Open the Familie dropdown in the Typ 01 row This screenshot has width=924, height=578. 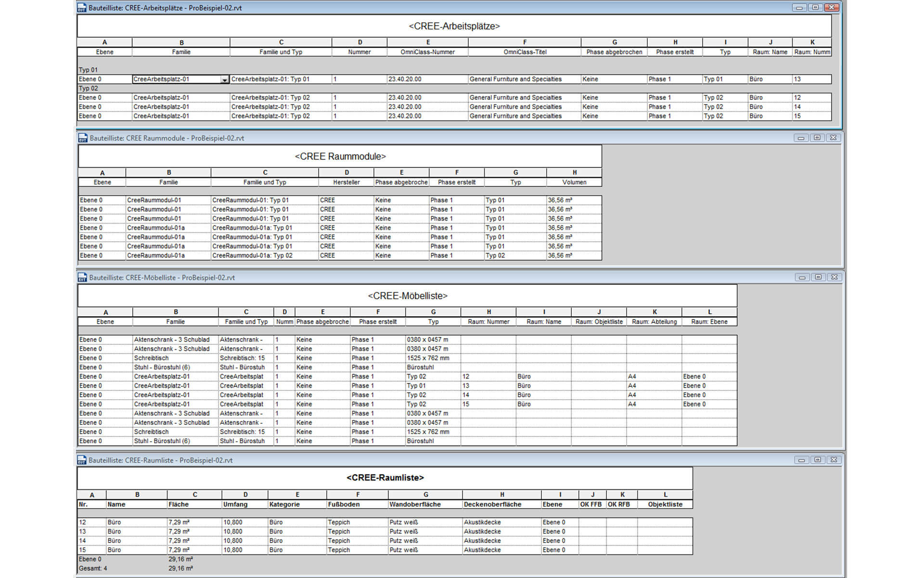pyautogui.click(x=224, y=79)
